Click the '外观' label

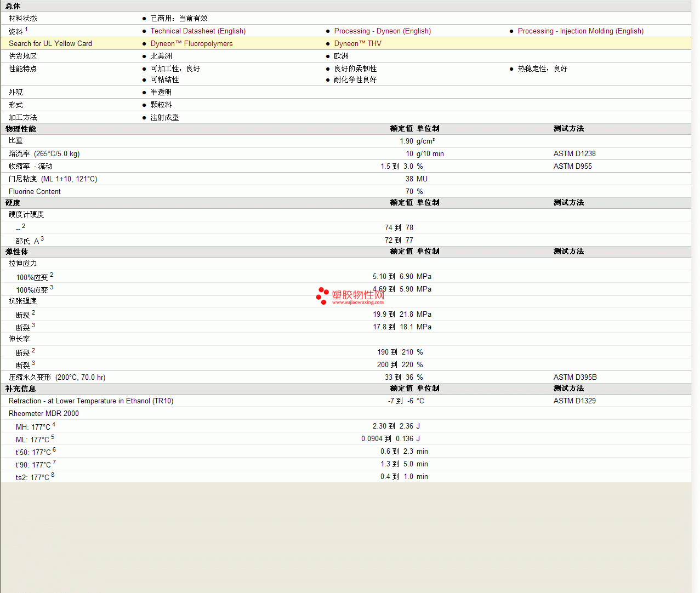tap(16, 93)
